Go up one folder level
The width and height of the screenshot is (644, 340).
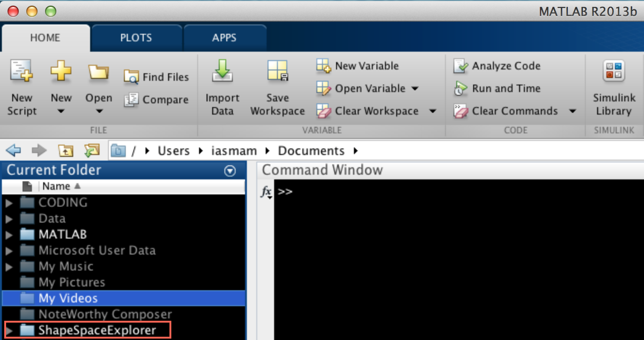tap(65, 151)
